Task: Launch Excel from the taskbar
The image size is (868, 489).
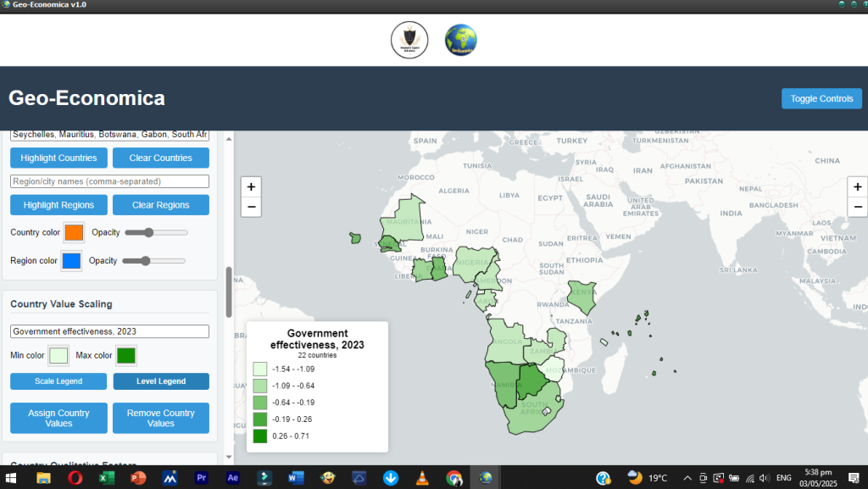Action: click(107, 478)
